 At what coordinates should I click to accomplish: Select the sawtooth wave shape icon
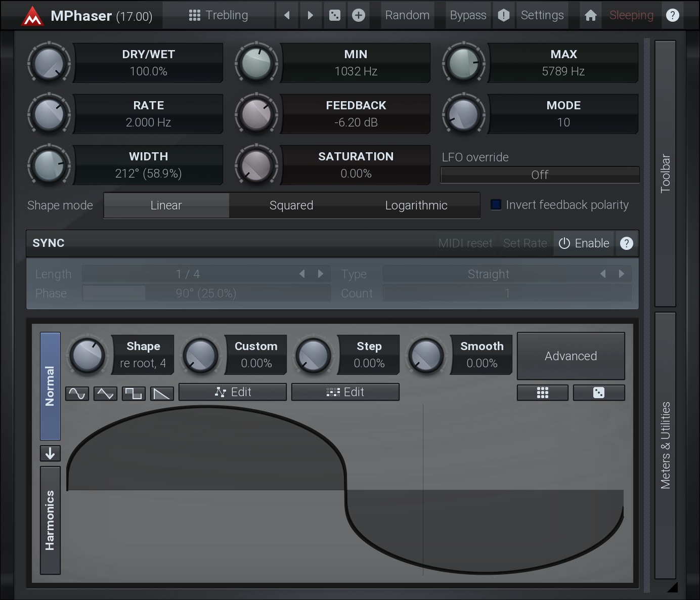162,393
